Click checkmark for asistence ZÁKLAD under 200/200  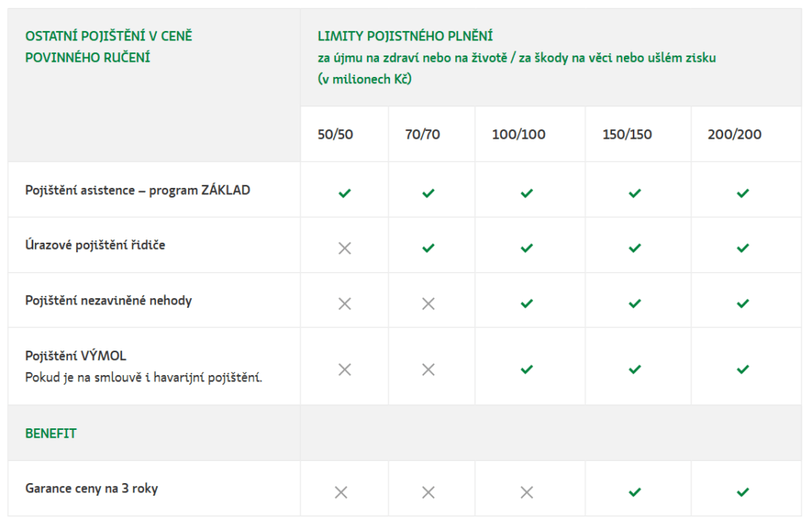pos(742,193)
